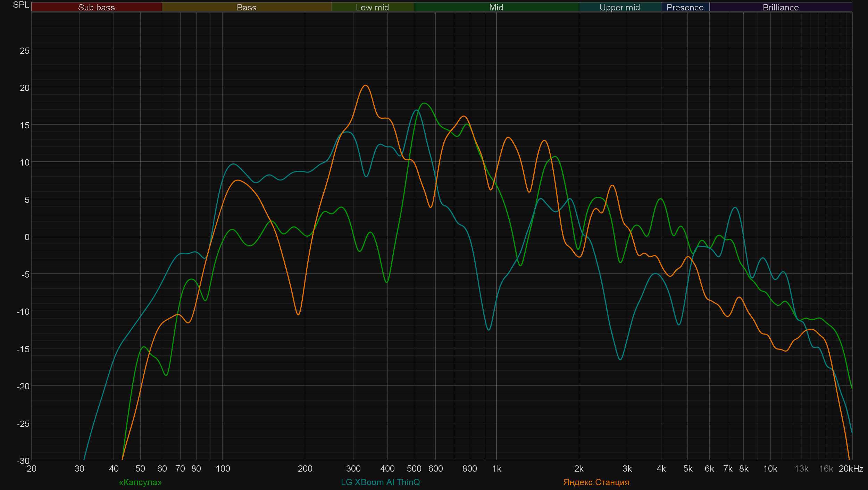This screenshot has height=490, width=868.
Task: Click the 1k frequency axis label
Action: tap(496, 469)
